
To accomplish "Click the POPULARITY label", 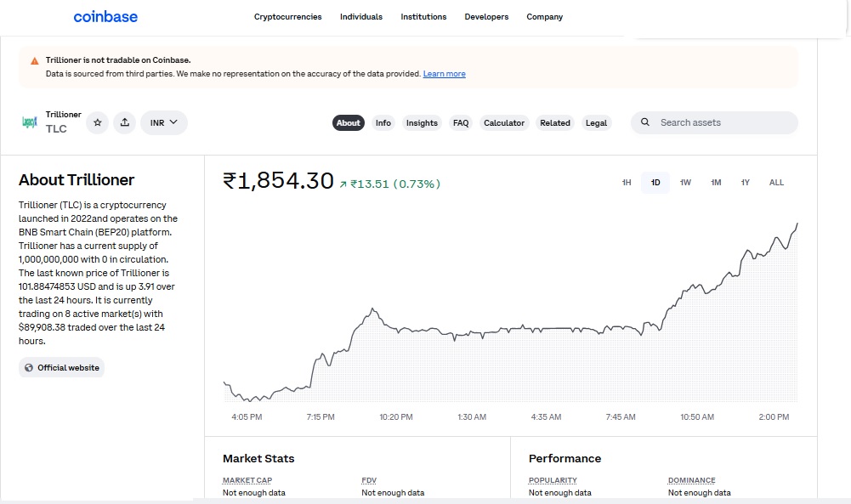I will point(553,480).
